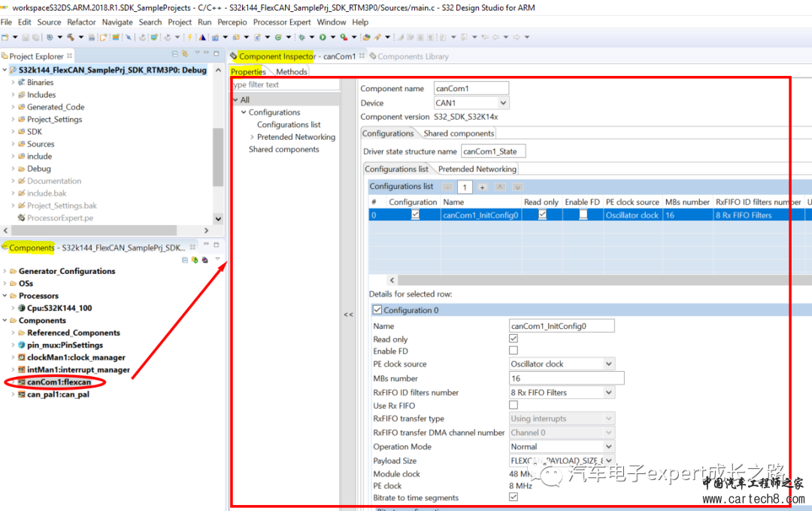Click the Binaries folder icon
The image size is (812, 511).
tap(22, 82)
